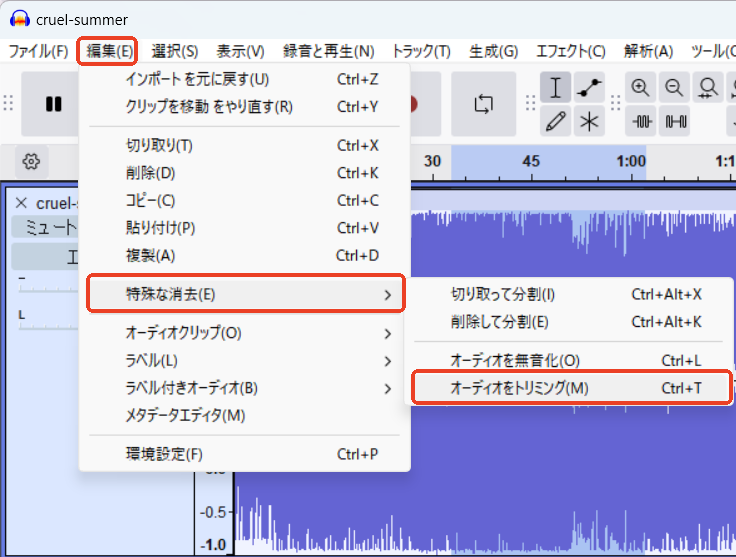The image size is (736, 557).
Task: Select the Selection (I-beam) tool
Action: click(556, 88)
